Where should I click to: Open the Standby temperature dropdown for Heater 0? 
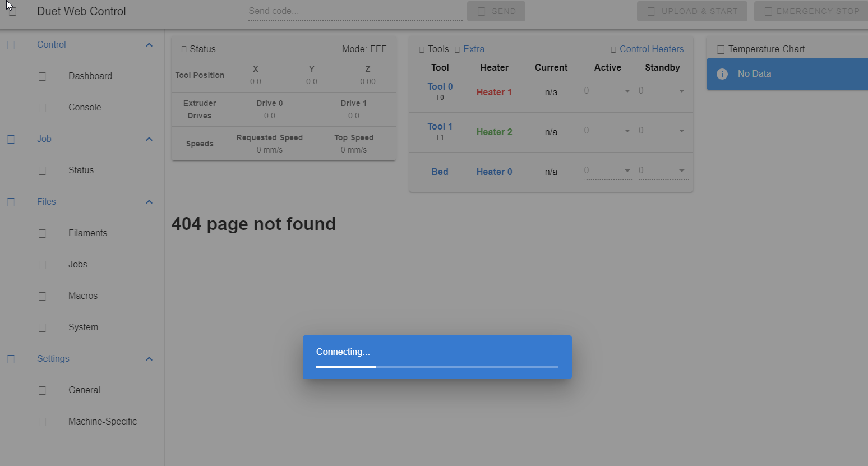(x=681, y=170)
